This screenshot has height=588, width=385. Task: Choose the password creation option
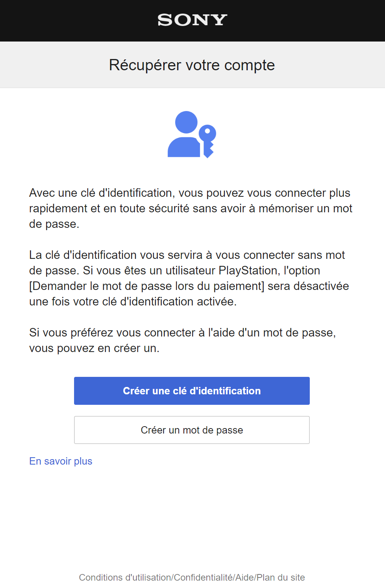pyautogui.click(x=192, y=430)
